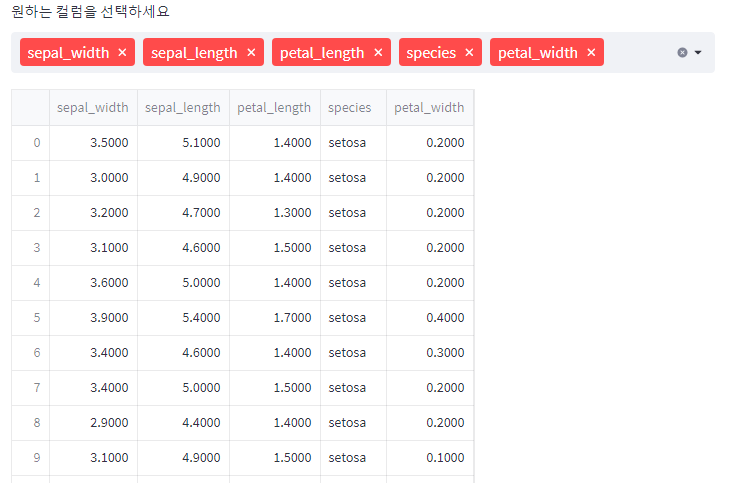Viewport: 731px width, 483px height.
Task: Click the petal_length selected tag label
Action: click(322, 53)
